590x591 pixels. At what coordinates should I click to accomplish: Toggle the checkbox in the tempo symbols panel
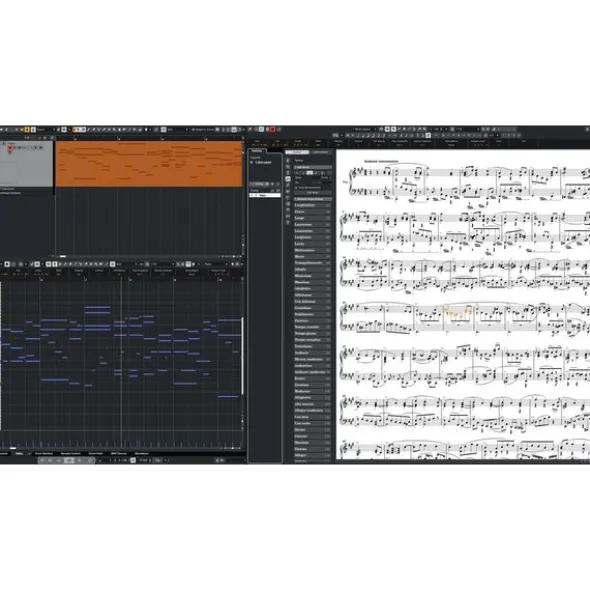click(x=297, y=187)
